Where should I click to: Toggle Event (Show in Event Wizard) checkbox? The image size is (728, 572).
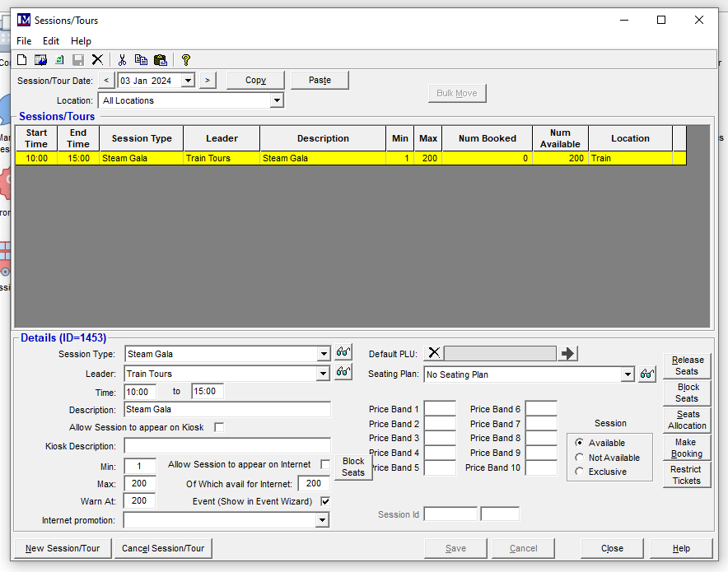(x=325, y=501)
